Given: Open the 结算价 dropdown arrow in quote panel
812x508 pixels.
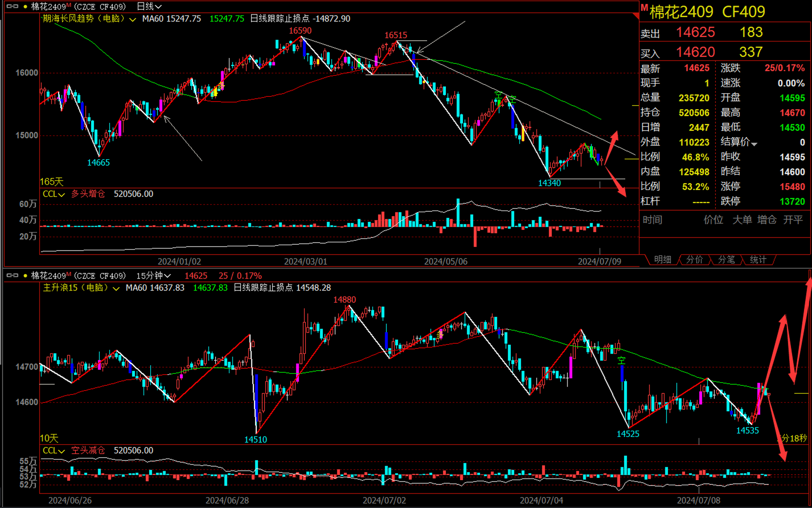Looking at the screenshot, I should (x=754, y=144).
